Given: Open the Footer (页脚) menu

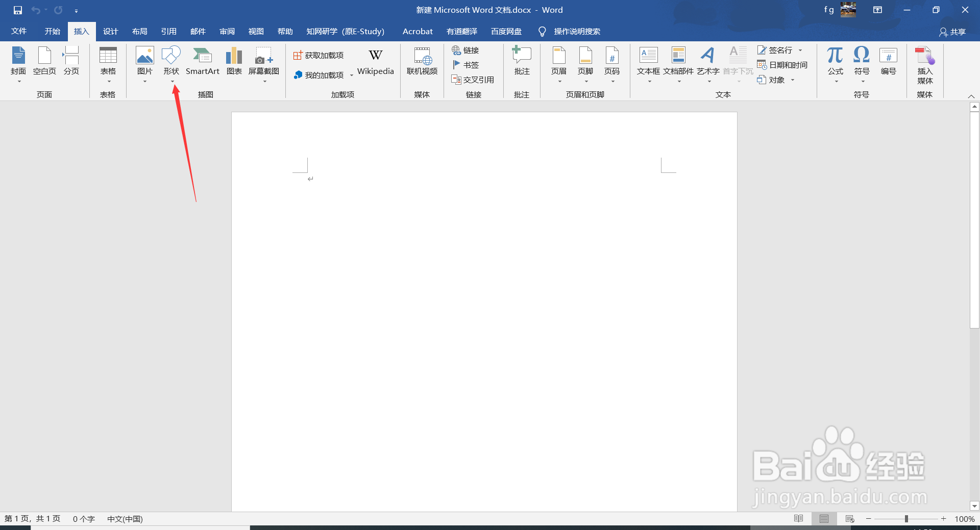Looking at the screenshot, I should coord(585,65).
